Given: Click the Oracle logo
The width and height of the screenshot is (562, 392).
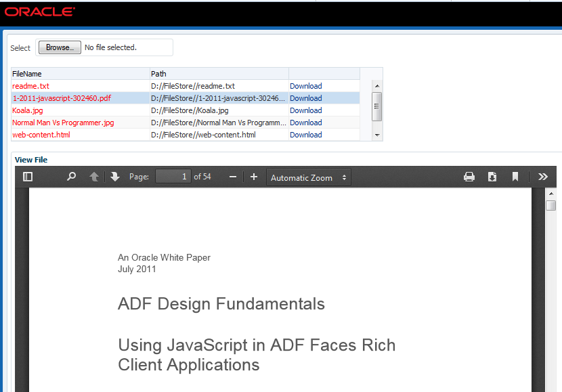Looking at the screenshot, I should [x=40, y=12].
